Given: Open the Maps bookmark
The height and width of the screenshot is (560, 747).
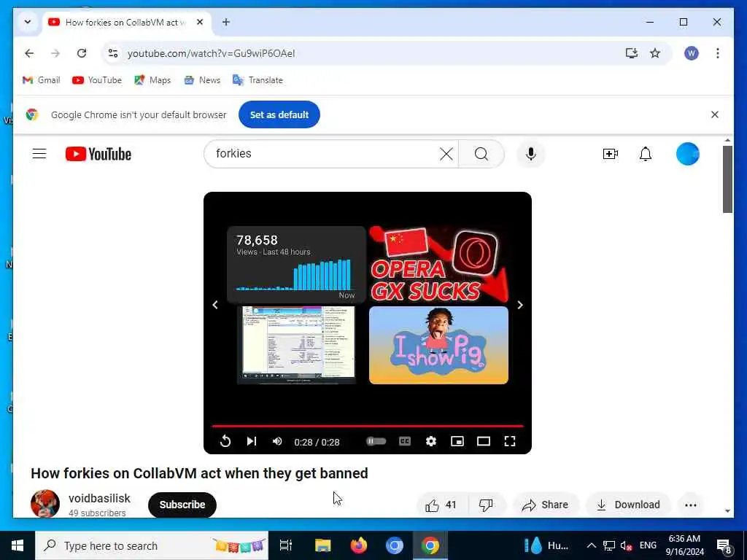Looking at the screenshot, I should [x=152, y=80].
